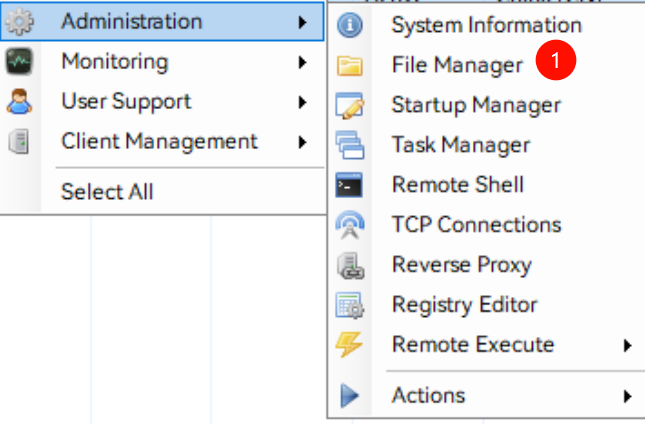
Task: Expand the Actions submenu arrow
Action: point(627,396)
